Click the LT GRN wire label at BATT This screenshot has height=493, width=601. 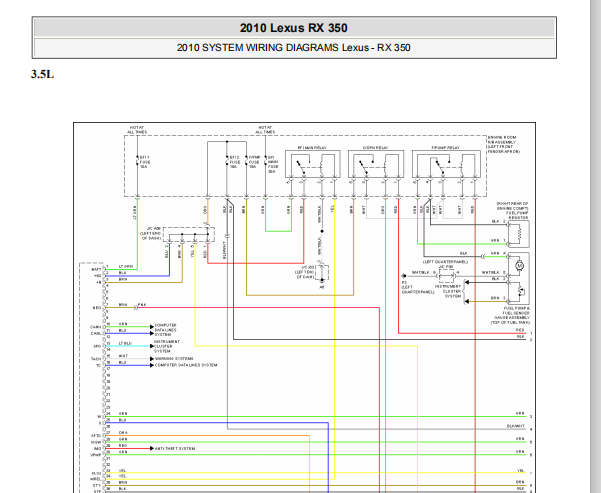[125, 266]
